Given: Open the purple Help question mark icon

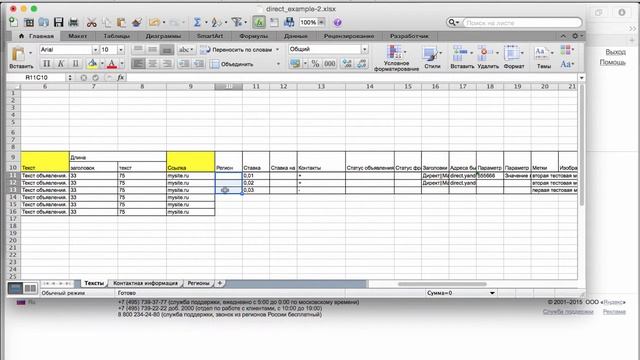Looking at the screenshot, I should click(x=338, y=22).
